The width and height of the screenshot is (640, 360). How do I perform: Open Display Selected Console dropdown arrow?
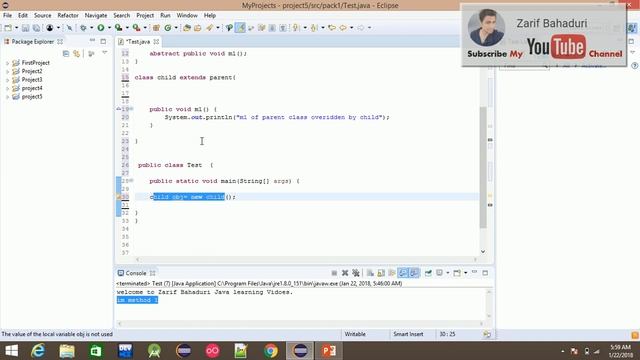click(x=448, y=273)
